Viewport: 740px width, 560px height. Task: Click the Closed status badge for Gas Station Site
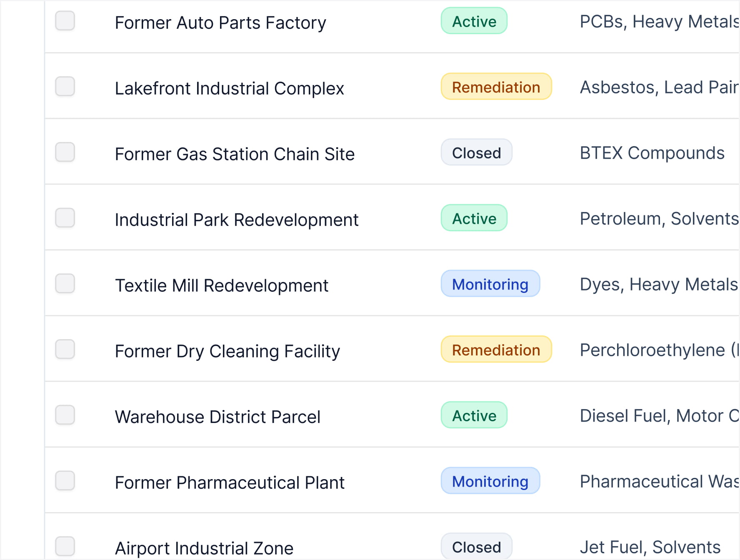point(476,153)
